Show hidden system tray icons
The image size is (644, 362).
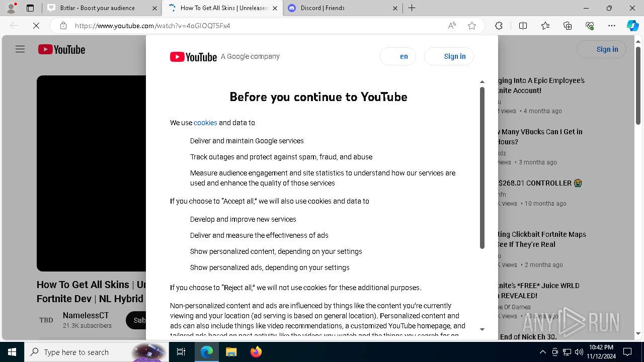pyautogui.click(x=542, y=352)
